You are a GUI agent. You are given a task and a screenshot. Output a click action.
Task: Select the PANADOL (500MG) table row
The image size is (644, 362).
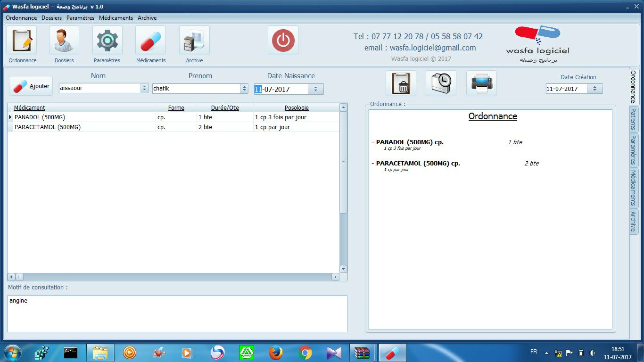pos(173,117)
